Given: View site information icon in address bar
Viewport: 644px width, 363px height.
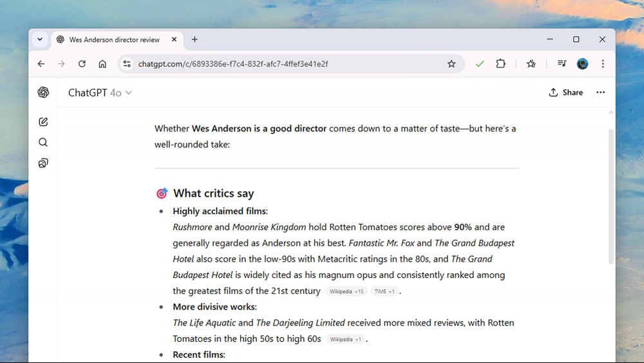Looking at the screenshot, I should pyautogui.click(x=127, y=64).
